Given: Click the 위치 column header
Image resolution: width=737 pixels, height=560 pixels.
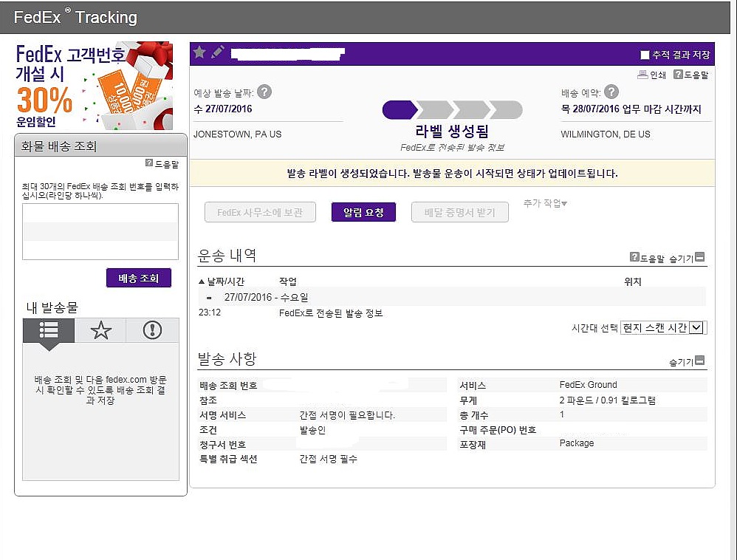Looking at the screenshot, I should pos(633,281).
